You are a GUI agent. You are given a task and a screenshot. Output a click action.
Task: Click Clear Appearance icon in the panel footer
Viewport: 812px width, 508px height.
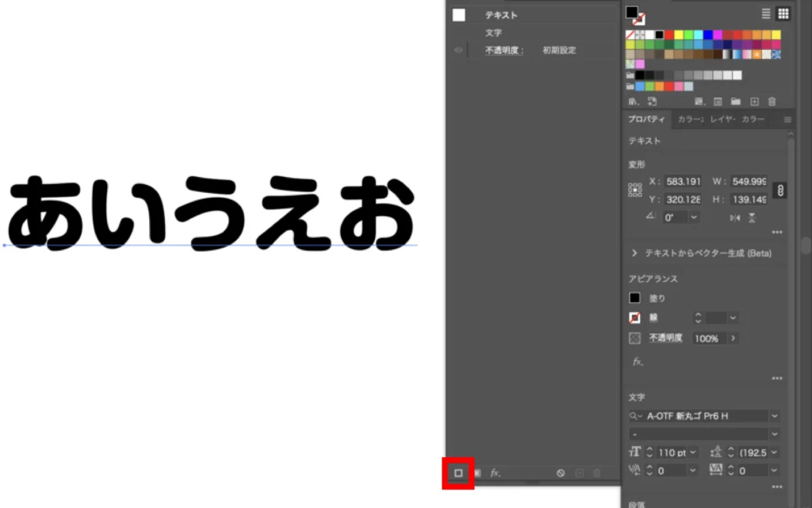coord(561,473)
